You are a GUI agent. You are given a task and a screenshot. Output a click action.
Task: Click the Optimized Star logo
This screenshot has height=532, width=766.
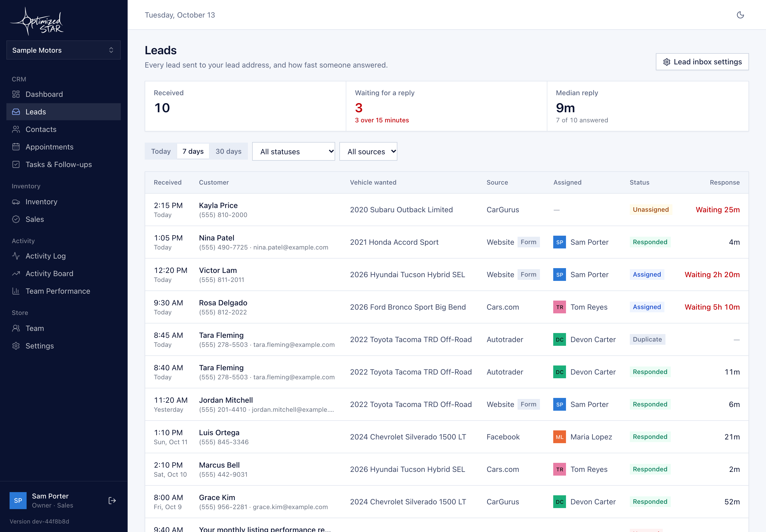(37, 21)
